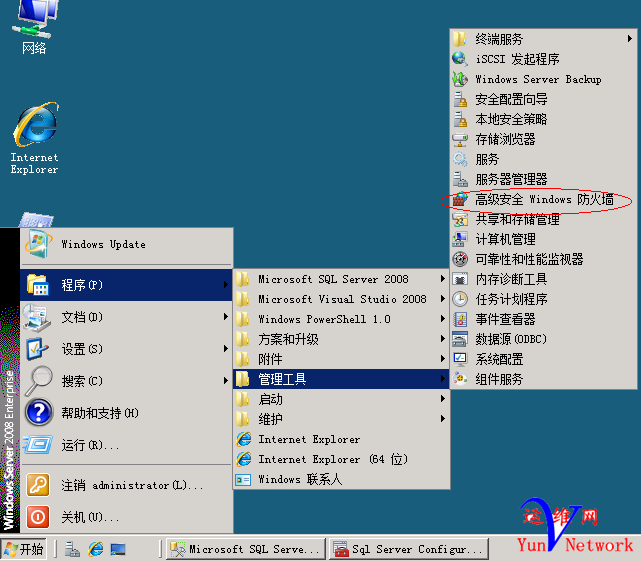Click the 组件服务 icon
The image size is (641, 562).
[460, 379]
